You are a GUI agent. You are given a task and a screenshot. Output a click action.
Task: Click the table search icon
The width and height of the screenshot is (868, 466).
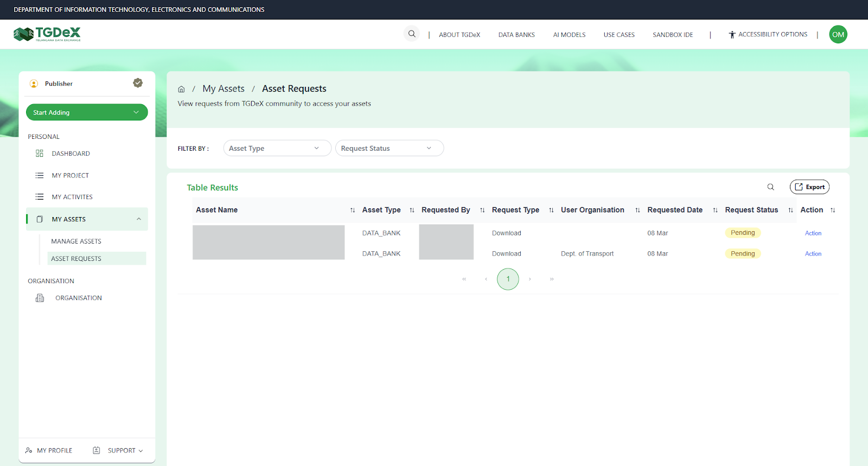(770, 187)
